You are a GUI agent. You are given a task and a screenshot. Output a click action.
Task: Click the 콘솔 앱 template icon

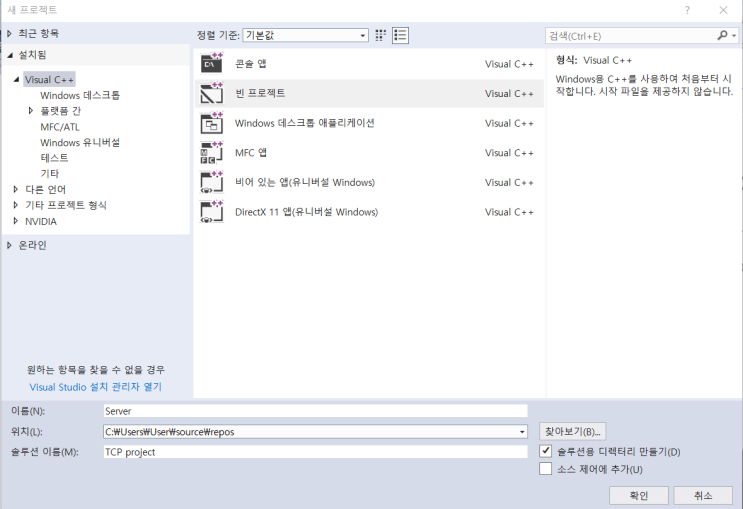tap(211, 64)
